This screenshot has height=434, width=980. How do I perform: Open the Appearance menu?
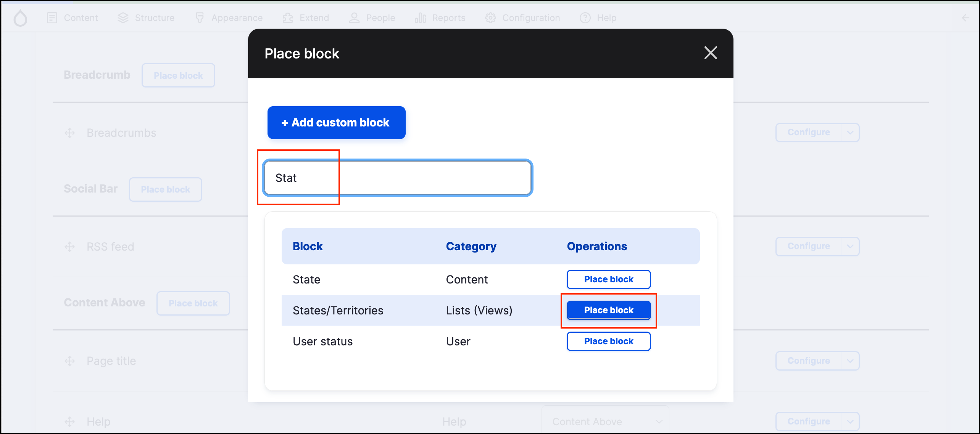pos(229,18)
